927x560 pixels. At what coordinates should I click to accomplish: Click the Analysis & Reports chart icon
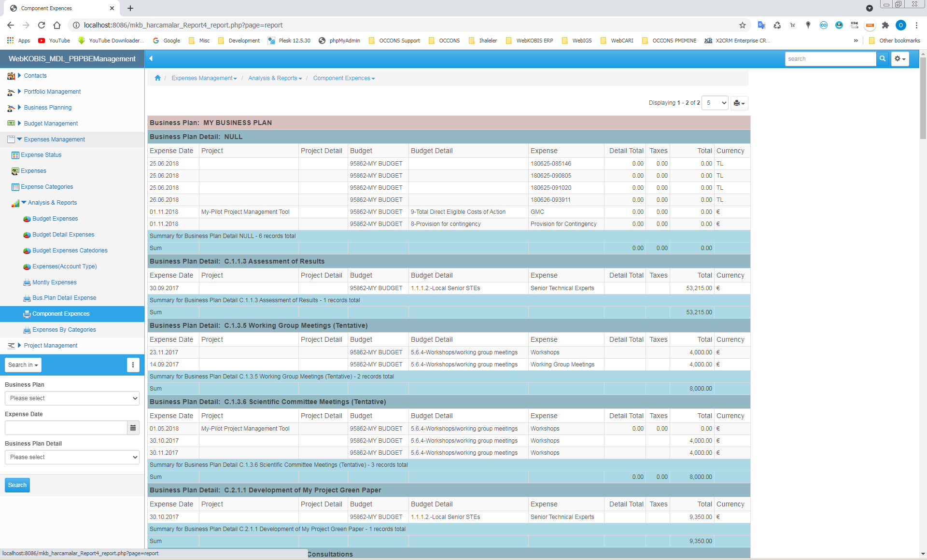[15, 203]
